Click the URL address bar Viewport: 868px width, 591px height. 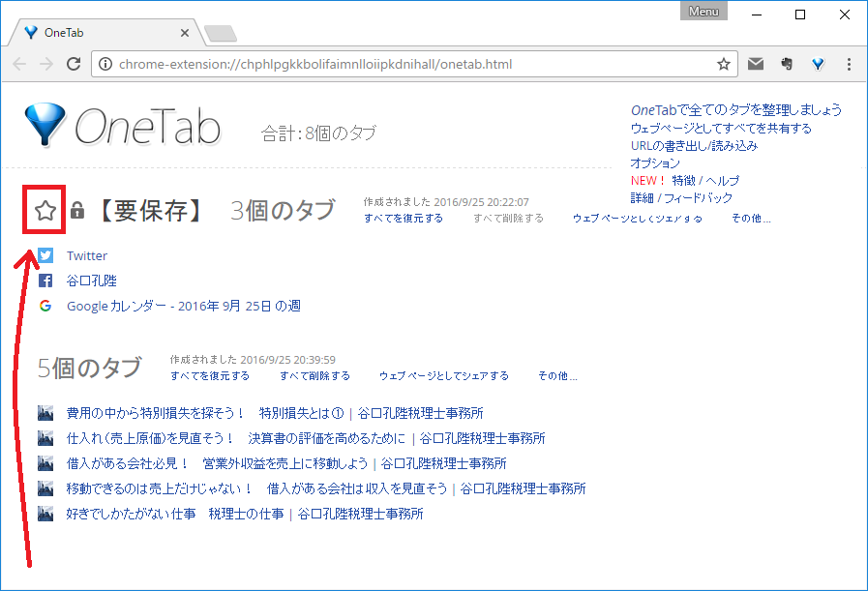(406, 65)
